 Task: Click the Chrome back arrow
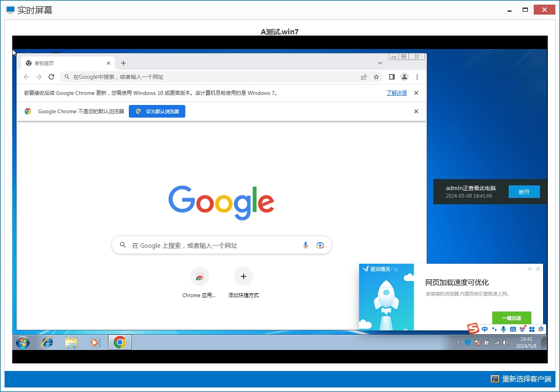26,77
